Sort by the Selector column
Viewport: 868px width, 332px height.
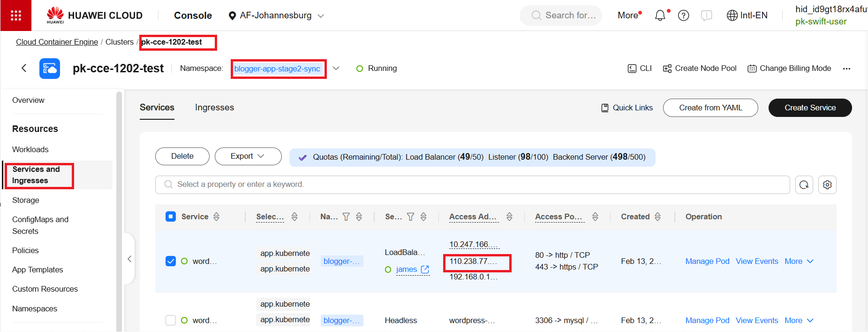[294, 216]
